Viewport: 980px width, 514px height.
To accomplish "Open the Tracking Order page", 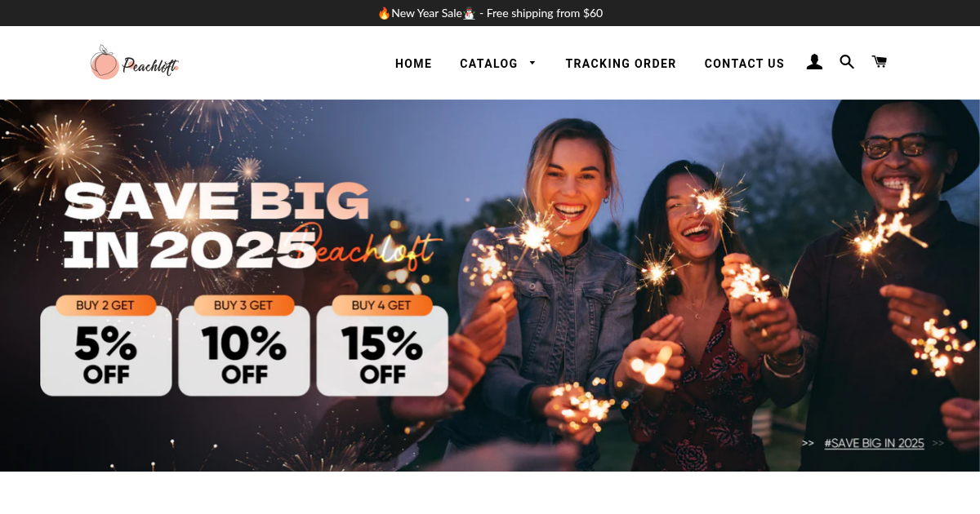I will (621, 64).
